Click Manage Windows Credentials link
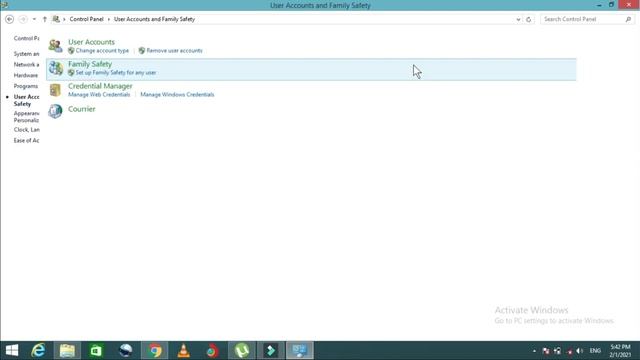640x360 pixels. 177,94
